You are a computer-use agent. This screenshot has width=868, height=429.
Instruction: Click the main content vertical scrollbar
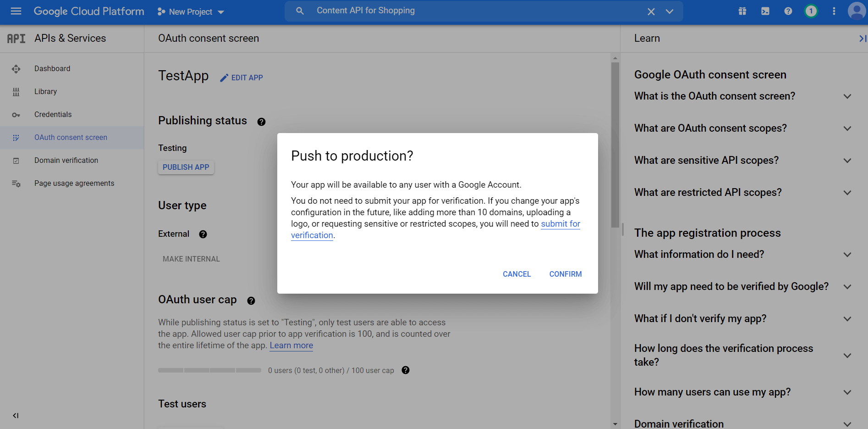[615, 145]
